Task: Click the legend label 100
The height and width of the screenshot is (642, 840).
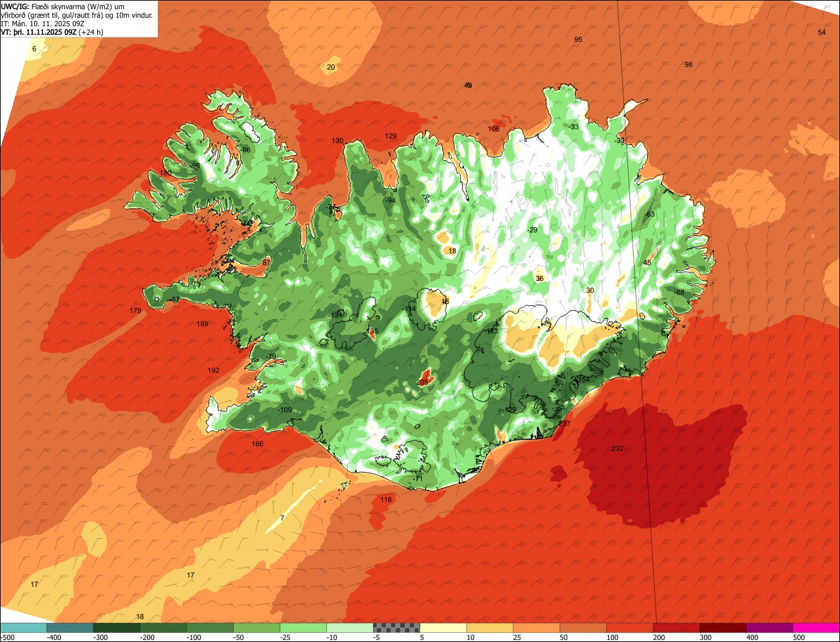Action: (x=612, y=637)
